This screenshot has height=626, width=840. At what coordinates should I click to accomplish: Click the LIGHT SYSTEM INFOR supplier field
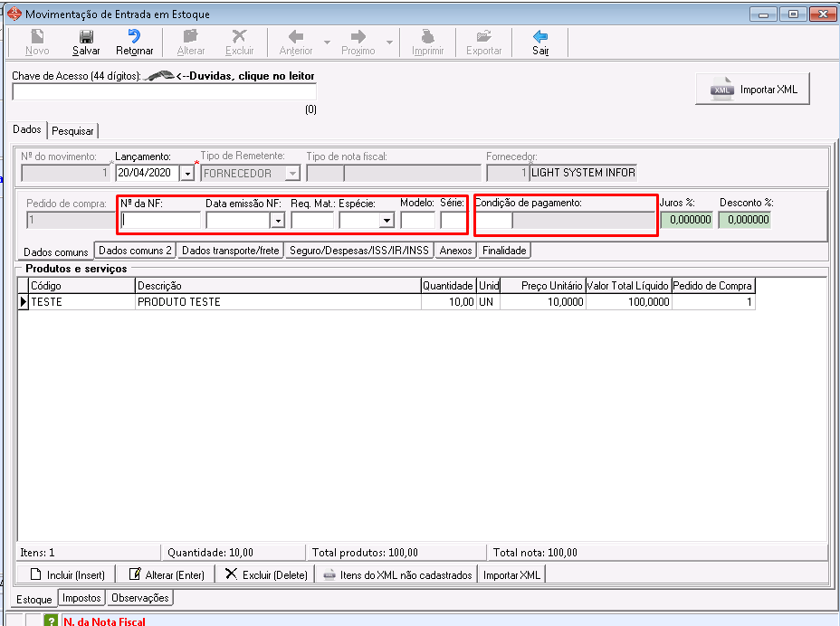coord(583,173)
